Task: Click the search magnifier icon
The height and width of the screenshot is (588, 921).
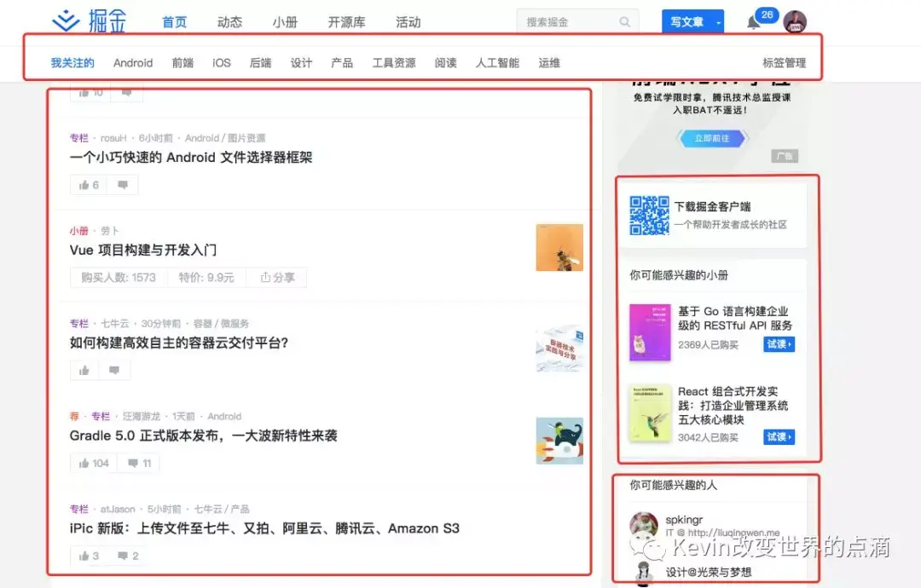Action: coord(625,21)
